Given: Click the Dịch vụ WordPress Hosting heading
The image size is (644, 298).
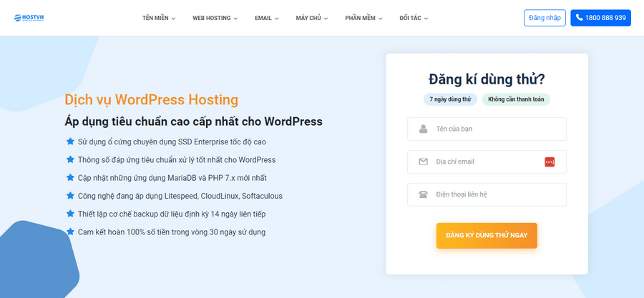Looking at the screenshot, I should (151, 99).
